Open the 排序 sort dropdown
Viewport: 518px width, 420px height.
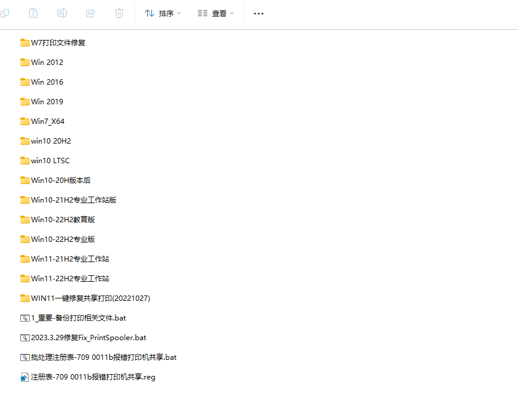click(x=163, y=13)
